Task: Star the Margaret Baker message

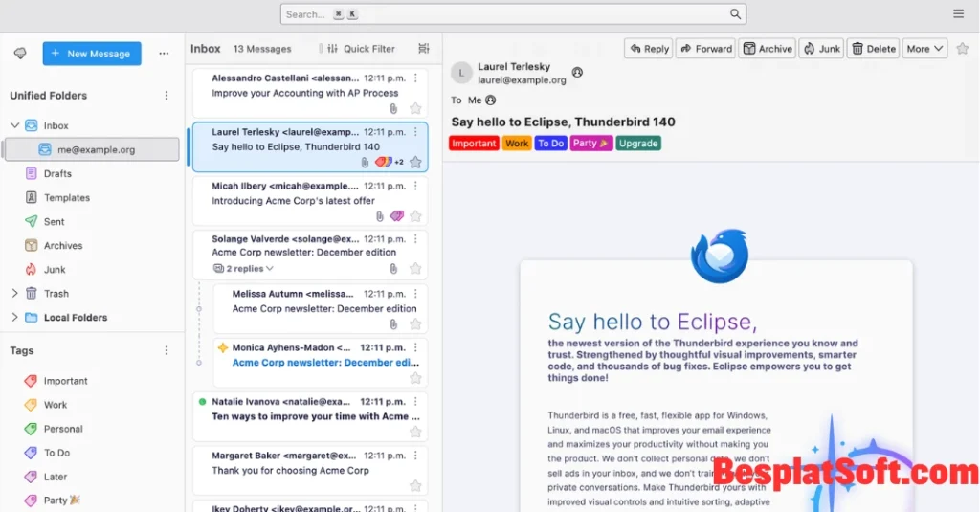Action: tap(415, 486)
